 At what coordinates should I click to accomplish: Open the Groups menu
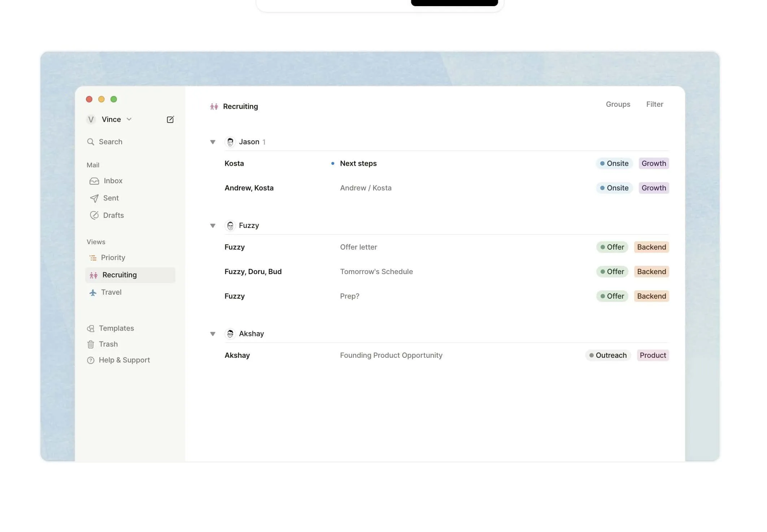(618, 104)
